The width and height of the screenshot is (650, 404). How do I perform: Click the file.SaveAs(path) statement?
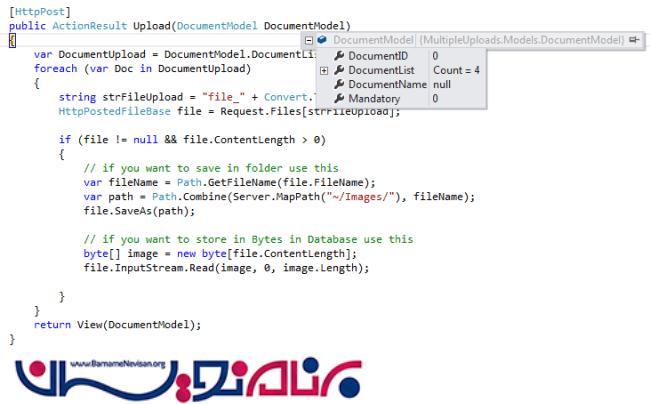[x=139, y=211]
